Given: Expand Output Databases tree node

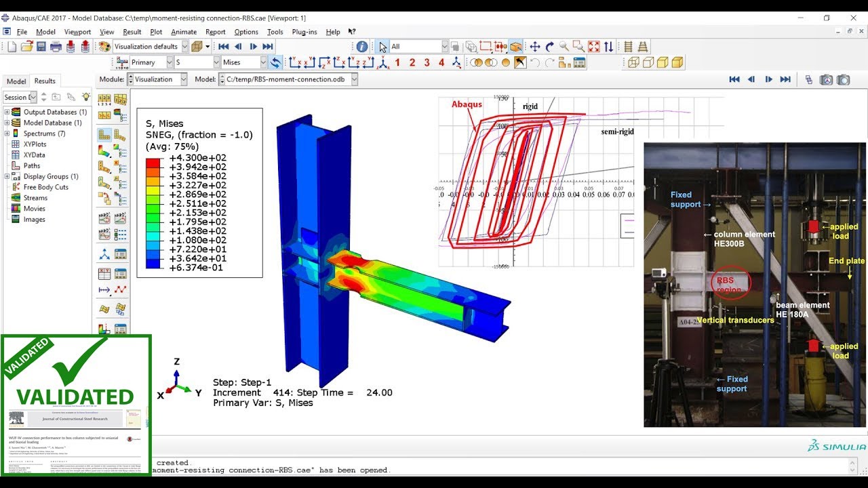Looking at the screenshot, I should (7, 112).
